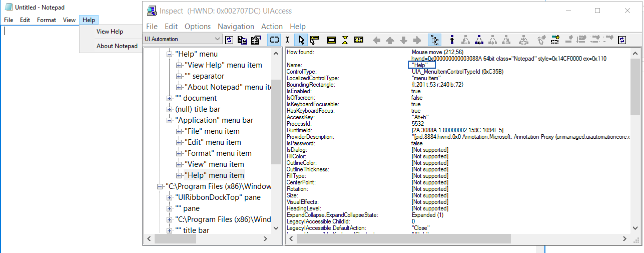Open Notepad's Format menu

point(47,20)
